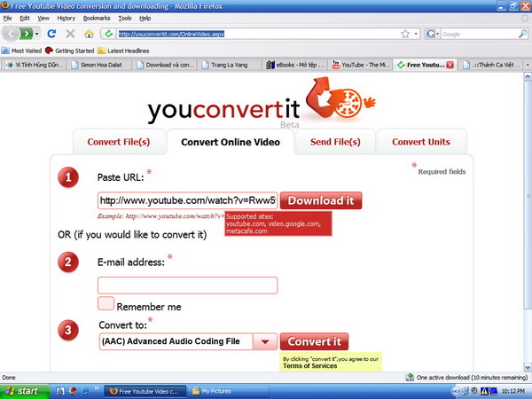The width and height of the screenshot is (532, 399).
Task: Open the search engine selector dropdown
Action: [x=437, y=34]
